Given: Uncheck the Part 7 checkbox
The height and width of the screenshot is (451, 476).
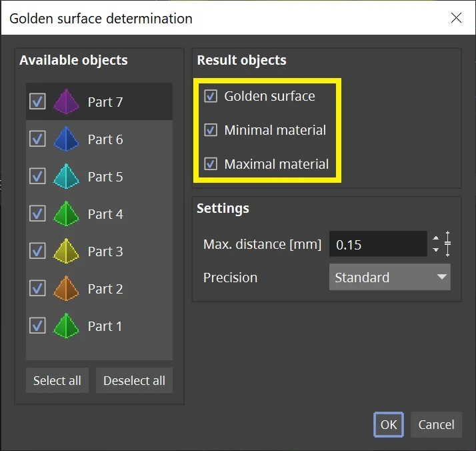Looking at the screenshot, I should point(37,101).
